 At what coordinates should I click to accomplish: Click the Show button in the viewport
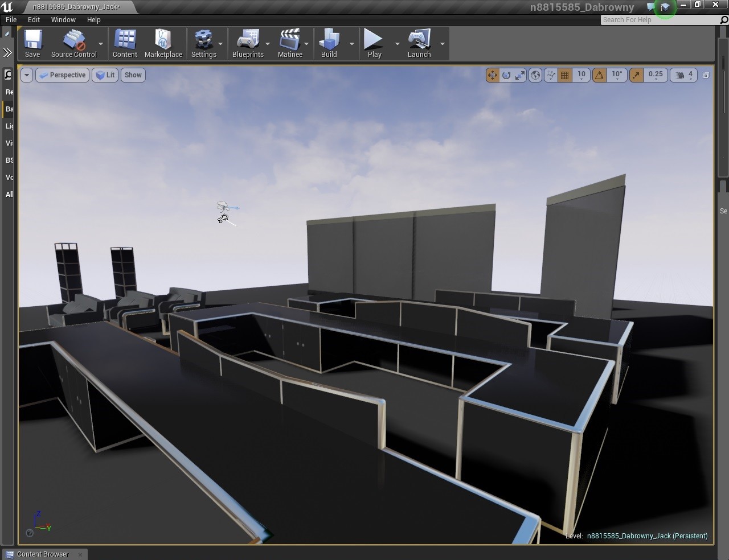click(133, 75)
